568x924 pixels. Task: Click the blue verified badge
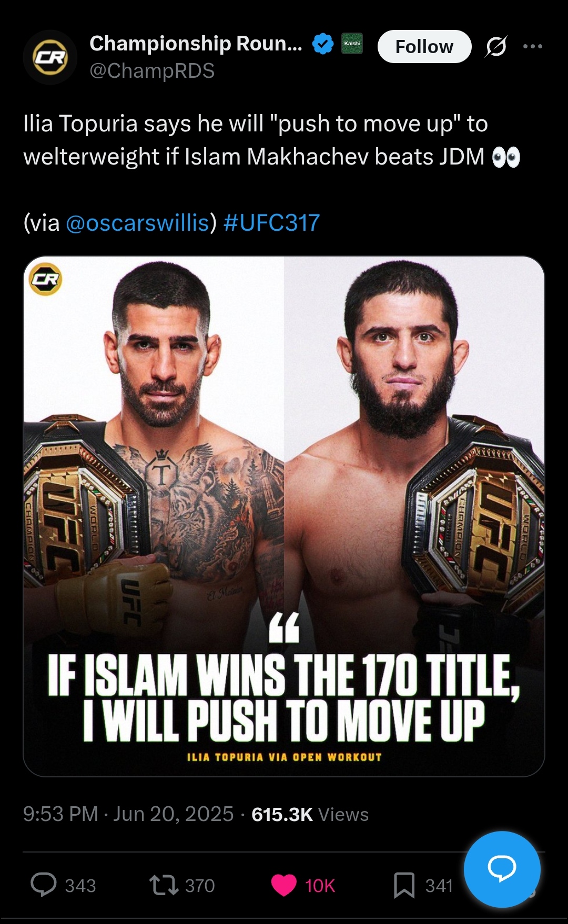[x=323, y=44]
